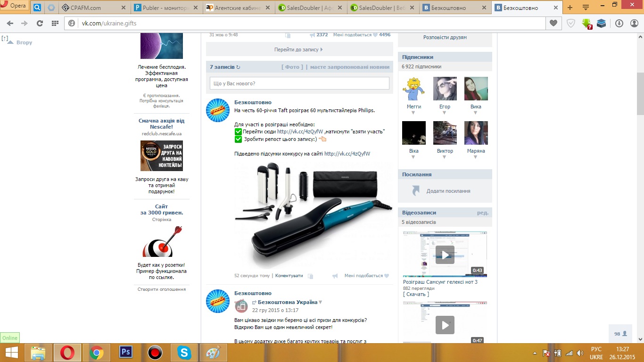
Task: Open the volume speaker tray icon
Action: pyautogui.click(x=580, y=353)
